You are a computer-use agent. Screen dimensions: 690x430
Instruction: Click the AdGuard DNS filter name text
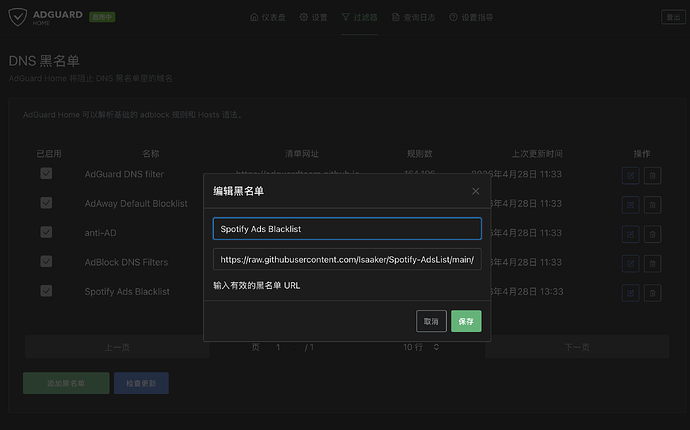(x=124, y=174)
